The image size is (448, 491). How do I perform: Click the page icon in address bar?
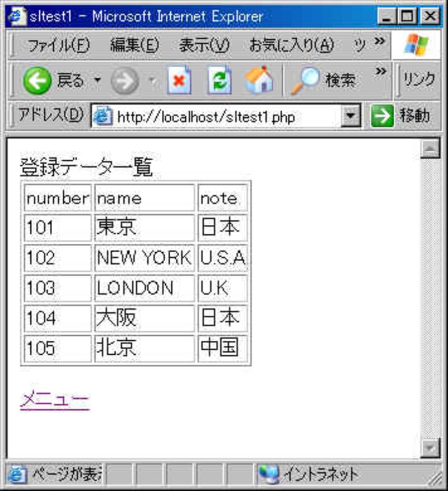point(103,117)
